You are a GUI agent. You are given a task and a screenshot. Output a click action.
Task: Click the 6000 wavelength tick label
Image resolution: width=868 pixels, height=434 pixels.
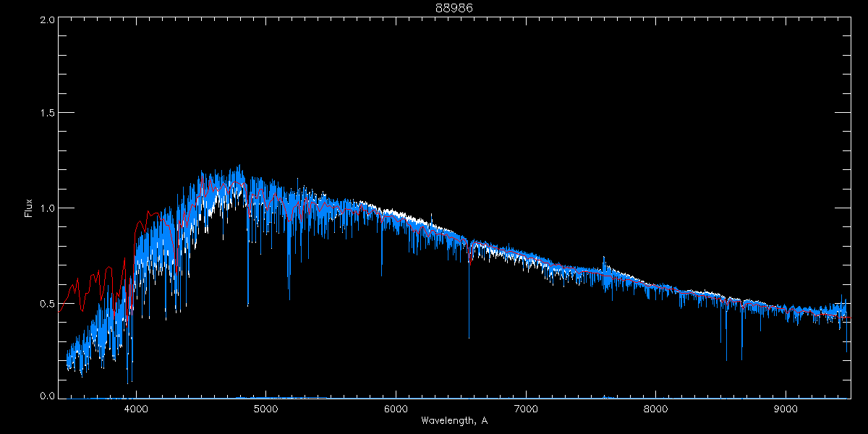[396, 409]
